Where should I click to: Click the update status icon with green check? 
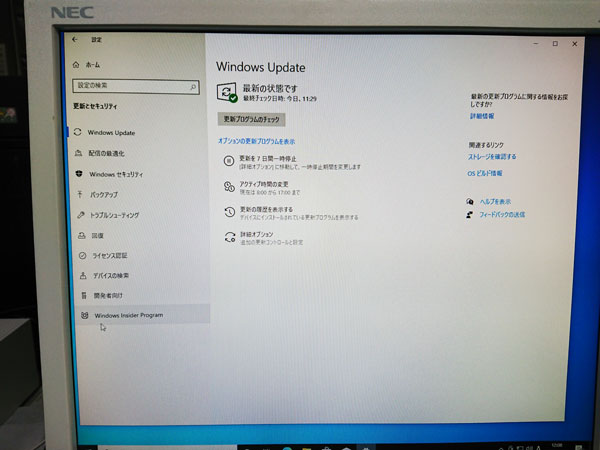point(227,93)
